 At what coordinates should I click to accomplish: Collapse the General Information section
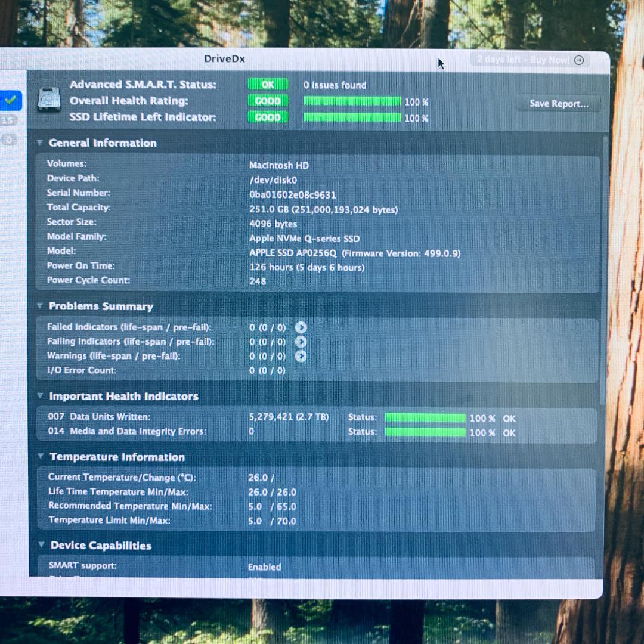(40, 143)
